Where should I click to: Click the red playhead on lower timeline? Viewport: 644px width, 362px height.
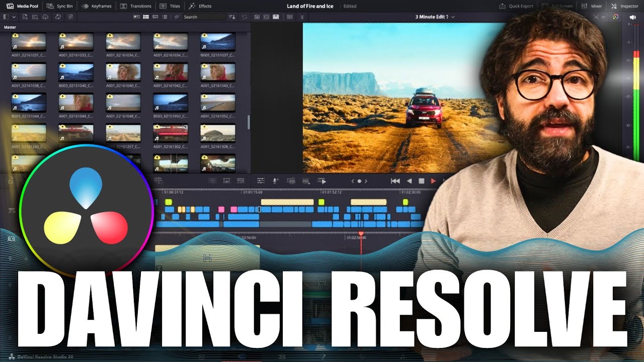point(361,234)
